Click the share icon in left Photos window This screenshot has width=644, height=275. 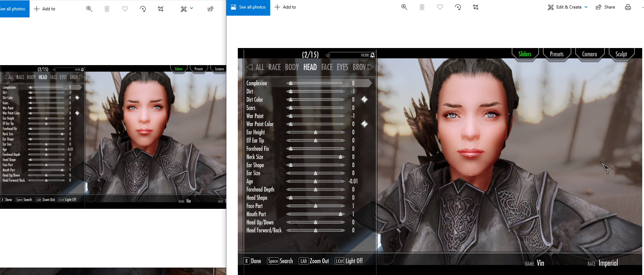tap(210, 9)
